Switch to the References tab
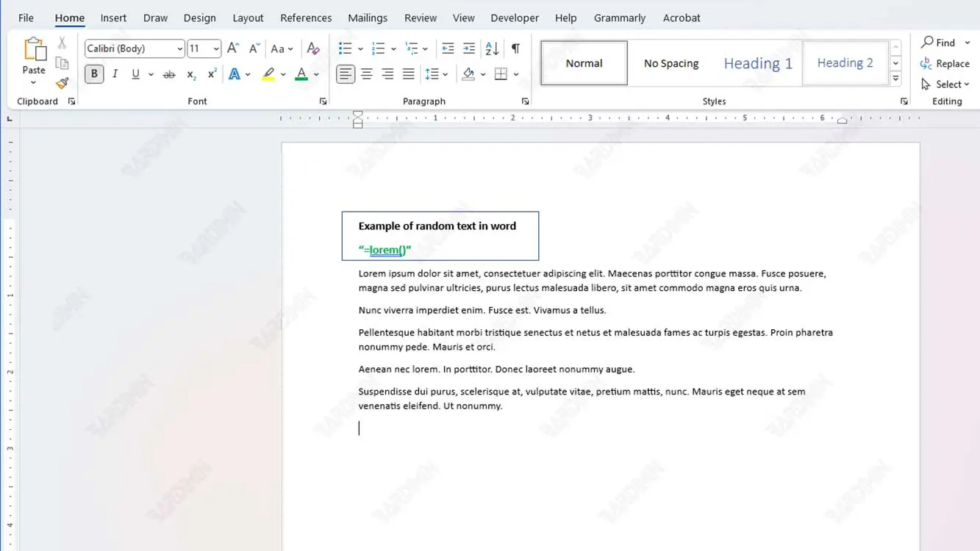Image resolution: width=980 pixels, height=551 pixels. [306, 18]
